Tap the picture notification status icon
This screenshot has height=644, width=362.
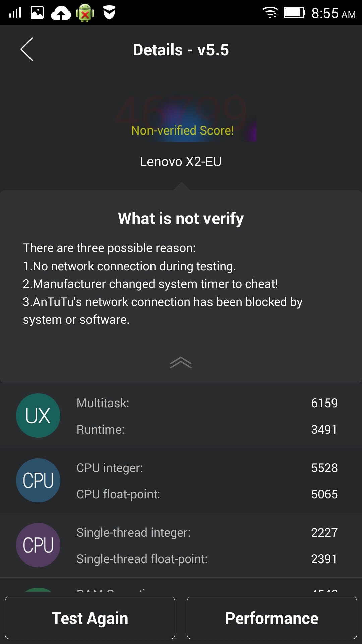tap(37, 13)
